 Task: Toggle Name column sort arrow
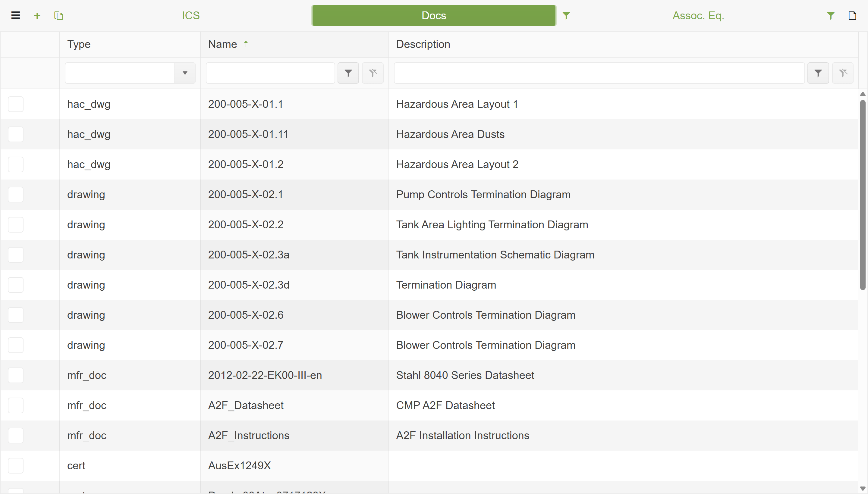(246, 44)
